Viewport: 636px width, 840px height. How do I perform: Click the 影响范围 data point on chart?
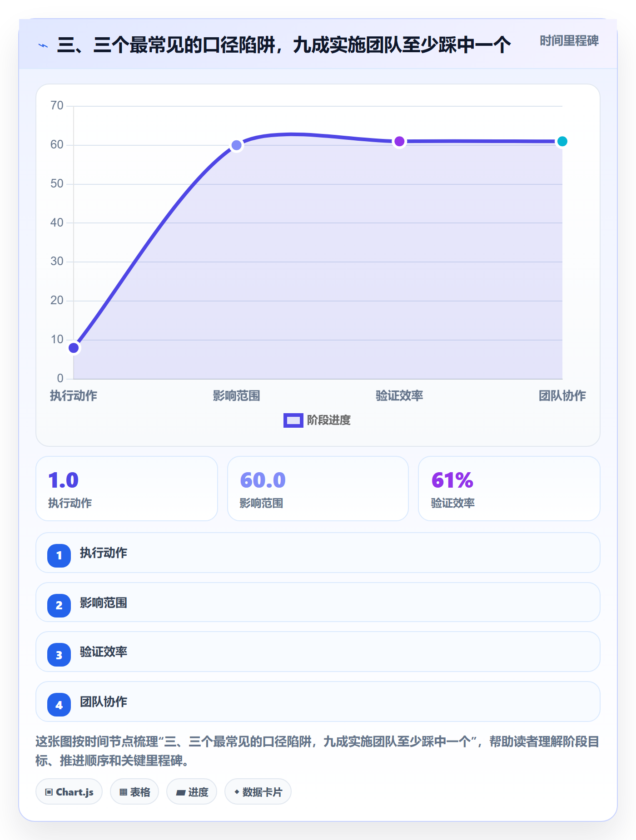click(x=237, y=145)
